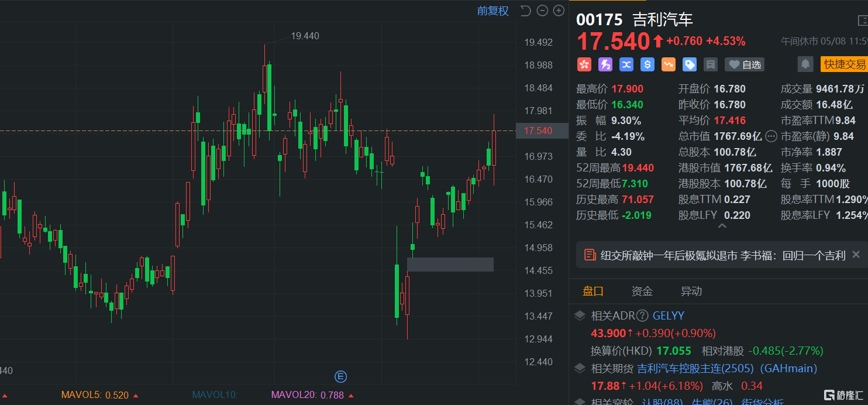
Task: Click the earnings E marker on chart
Action: (x=340, y=376)
